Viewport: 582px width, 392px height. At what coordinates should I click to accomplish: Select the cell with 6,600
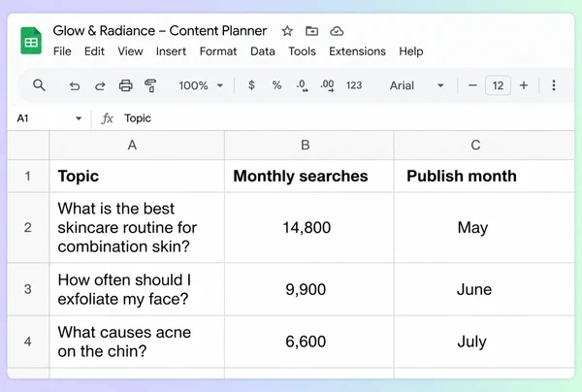pyautogui.click(x=308, y=342)
